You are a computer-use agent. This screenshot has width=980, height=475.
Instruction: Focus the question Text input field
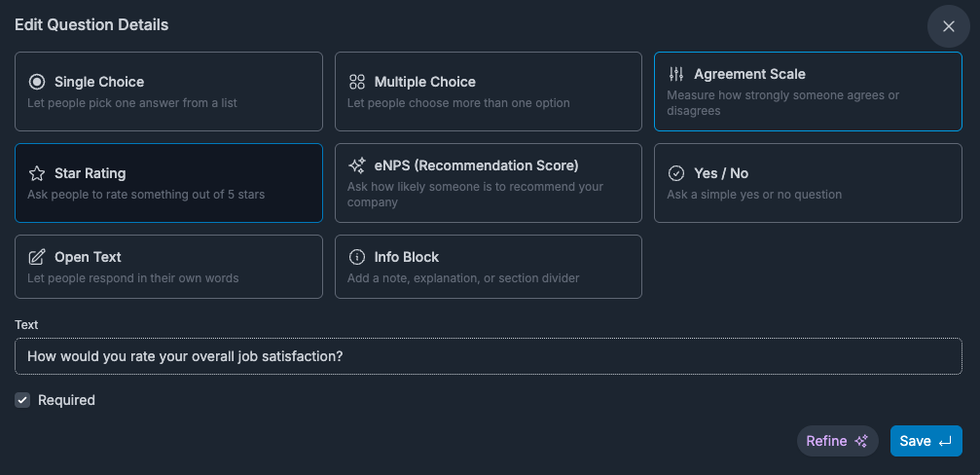pyautogui.click(x=489, y=356)
